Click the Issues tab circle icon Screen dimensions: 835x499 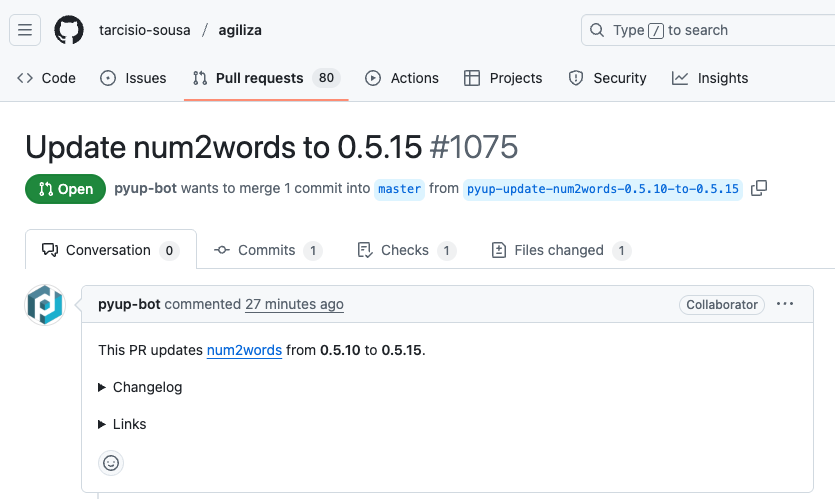[108, 78]
